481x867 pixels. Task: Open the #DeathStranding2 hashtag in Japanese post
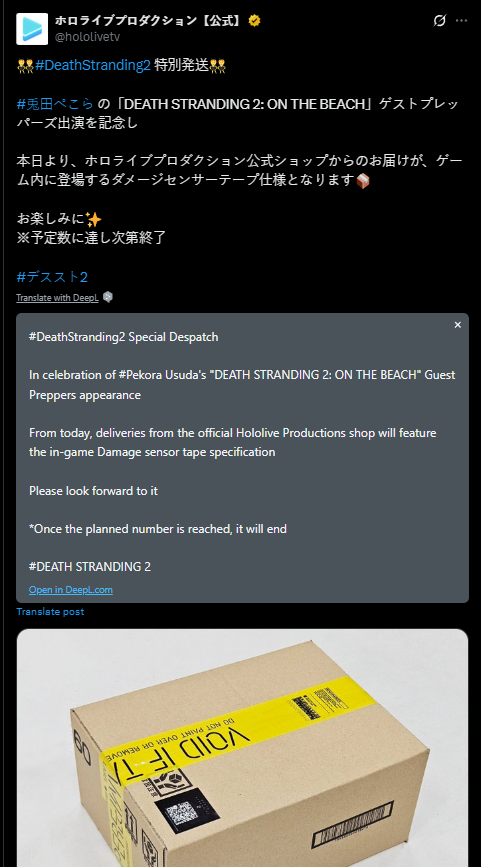tap(92, 65)
